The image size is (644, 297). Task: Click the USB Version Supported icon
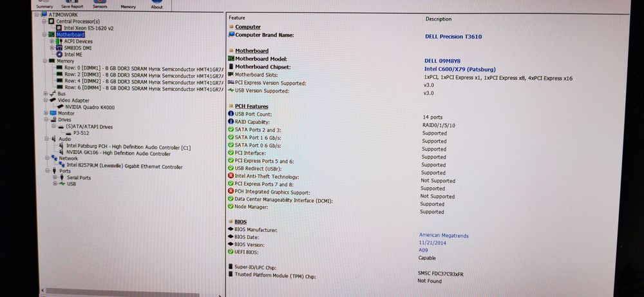[x=231, y=90]
